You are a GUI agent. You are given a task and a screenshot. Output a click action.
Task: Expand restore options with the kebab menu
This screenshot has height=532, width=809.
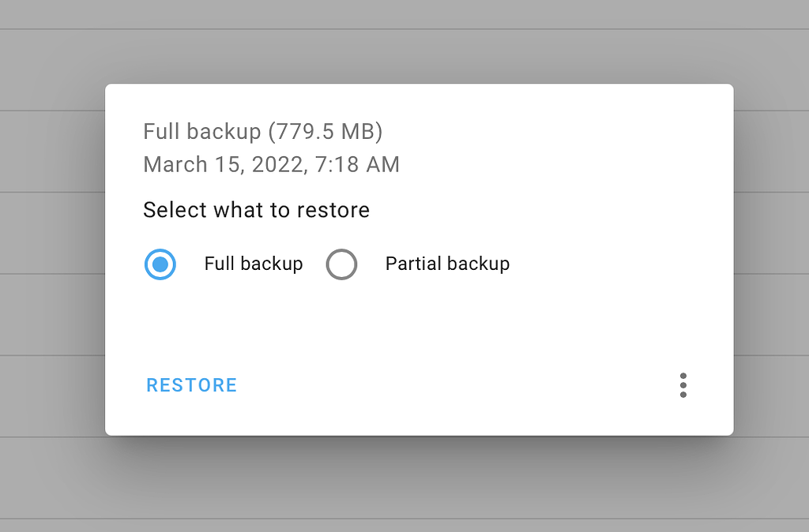tap(683, 385)
